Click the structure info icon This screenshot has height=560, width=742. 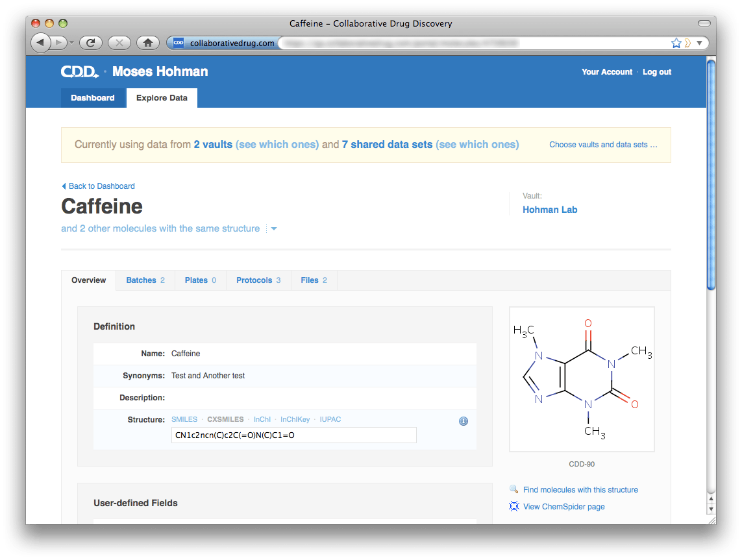[x=464, y=421]
